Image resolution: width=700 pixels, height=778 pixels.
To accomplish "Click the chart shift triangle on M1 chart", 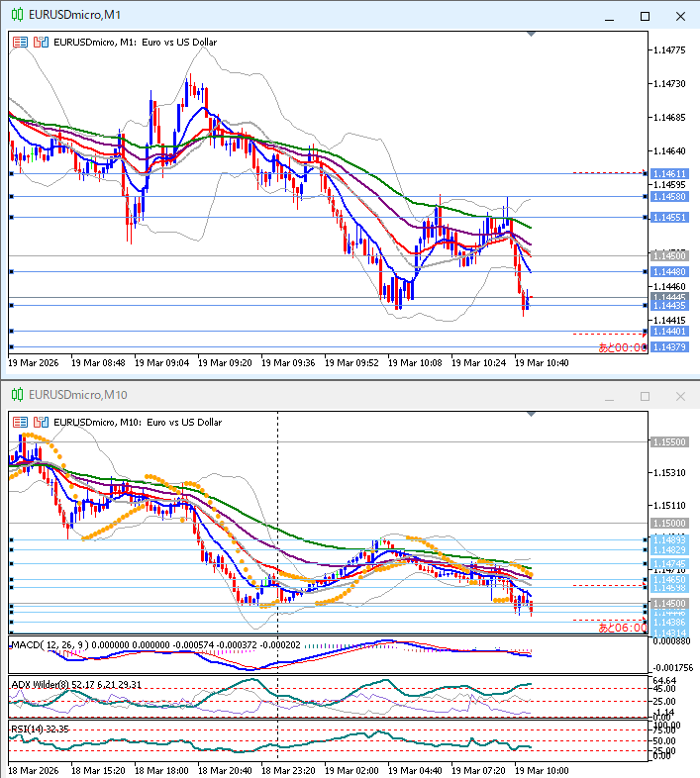I will (533, 35).
